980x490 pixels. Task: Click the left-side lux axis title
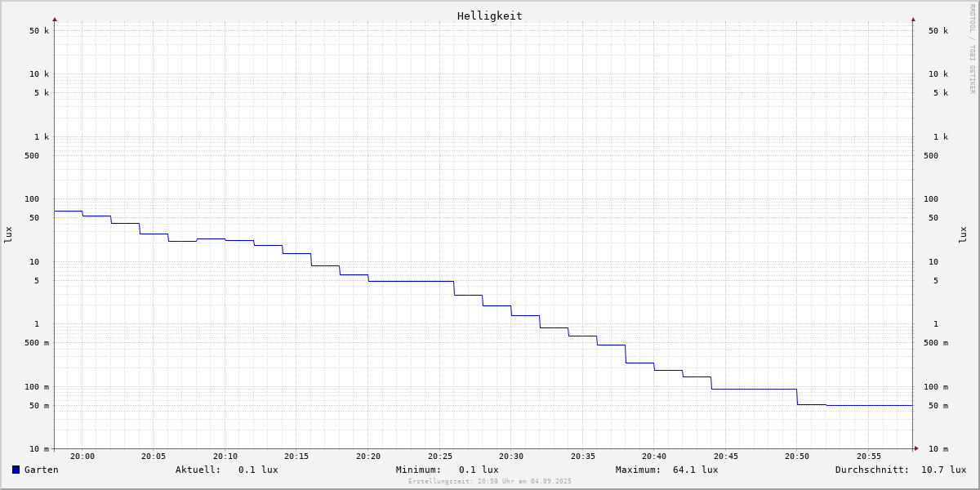pos(8,234)
